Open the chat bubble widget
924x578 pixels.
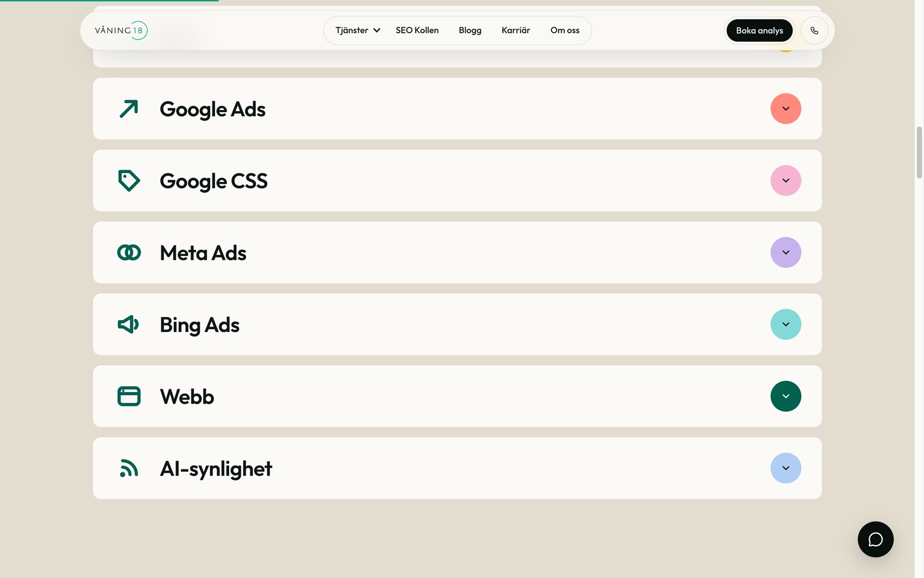(x=875, y=539)
